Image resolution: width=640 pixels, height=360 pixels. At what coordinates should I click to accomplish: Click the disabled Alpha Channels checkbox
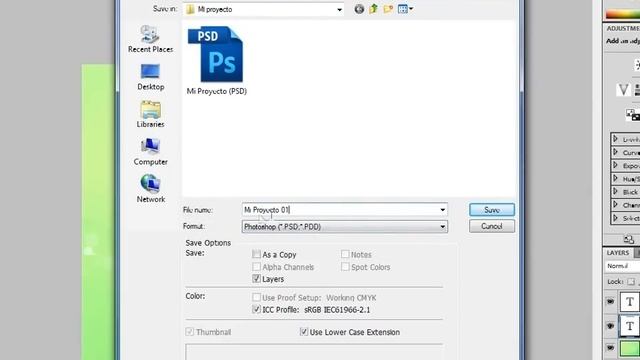coord(256,267)
